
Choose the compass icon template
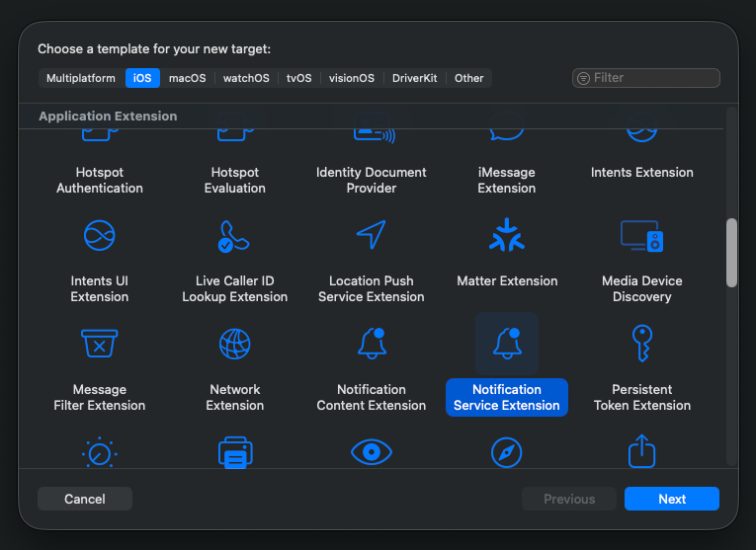tap(506, 452)
